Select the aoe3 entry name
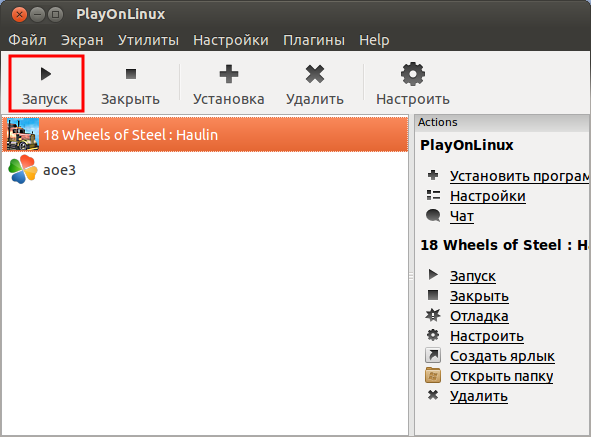 coord(59,170)
